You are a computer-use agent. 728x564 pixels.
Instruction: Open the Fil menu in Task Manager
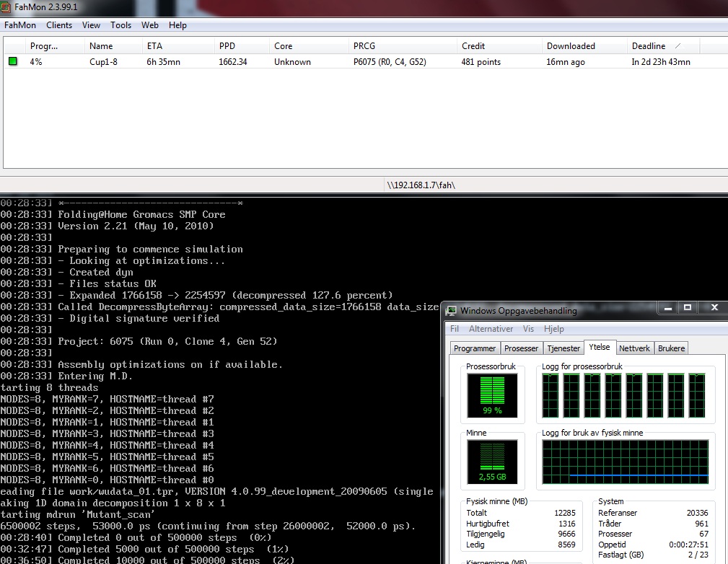(455, 329)
